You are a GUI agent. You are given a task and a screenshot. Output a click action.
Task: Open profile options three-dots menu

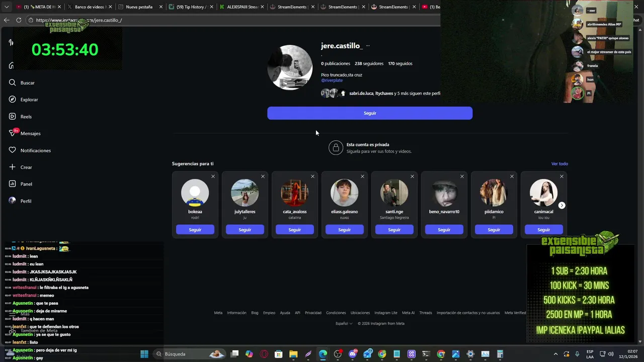(368, 46)
